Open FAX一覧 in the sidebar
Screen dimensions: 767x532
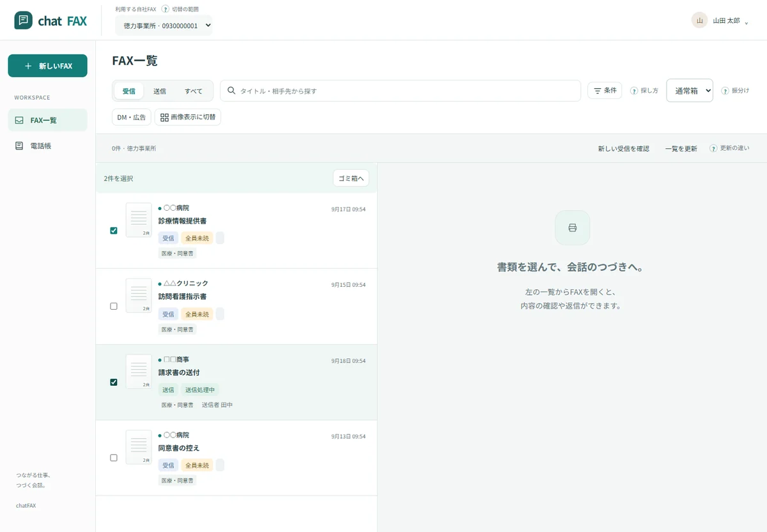click(x=48, y=120)
